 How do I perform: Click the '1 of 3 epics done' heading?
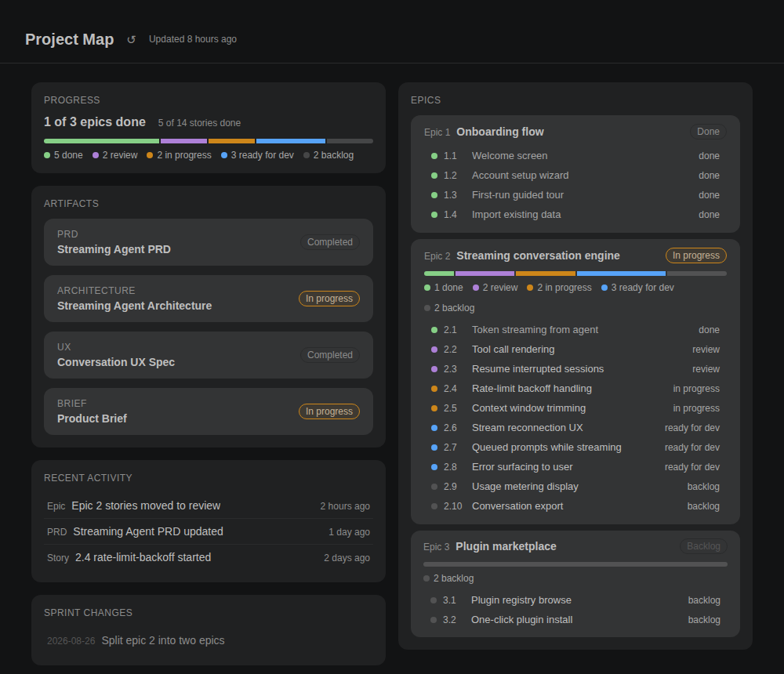point(95,122)
